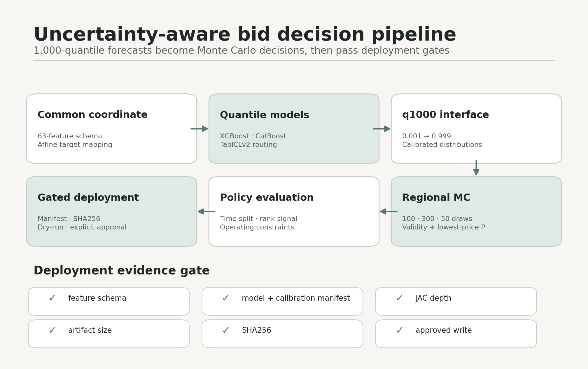The image size is (588, 369).
Task: Select the Gated deployment card title
Action: click(x=88, y=198)
